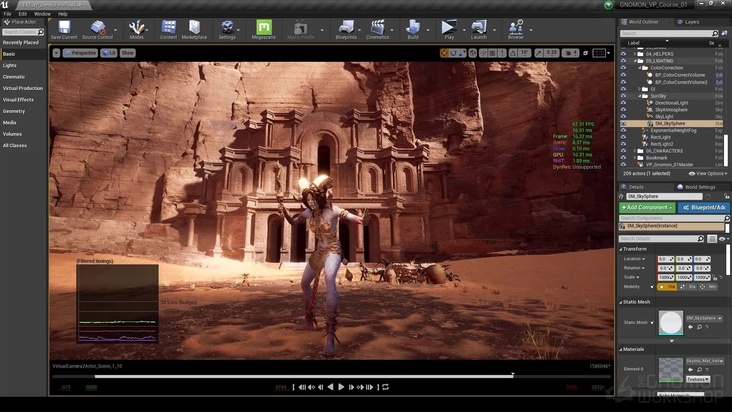
Task: Switch to the World Settings tab
Action: (698, 186)
